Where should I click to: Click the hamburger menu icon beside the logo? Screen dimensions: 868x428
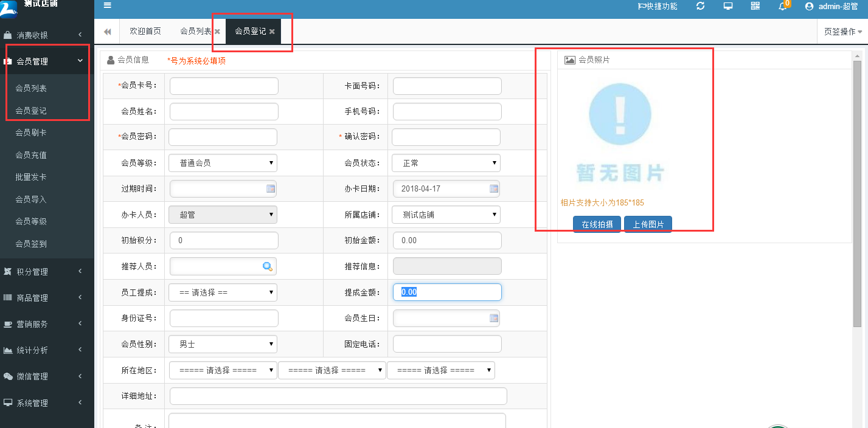tap(108, 6)
